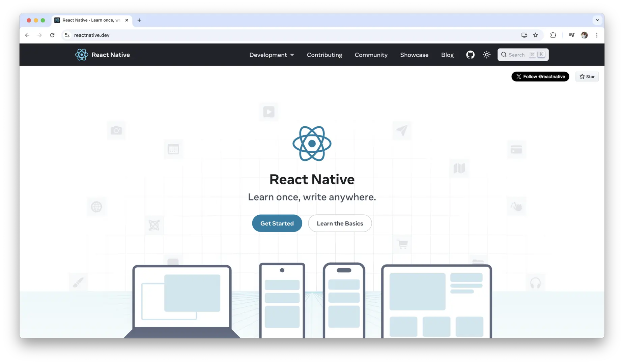Follow @reactnative on X

pos(540,77)
